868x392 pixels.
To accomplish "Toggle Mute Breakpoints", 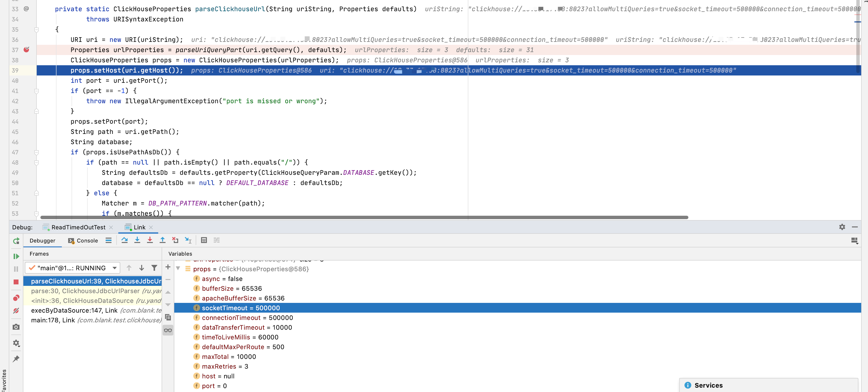I will pyautogui.click(x=16, y=311).
